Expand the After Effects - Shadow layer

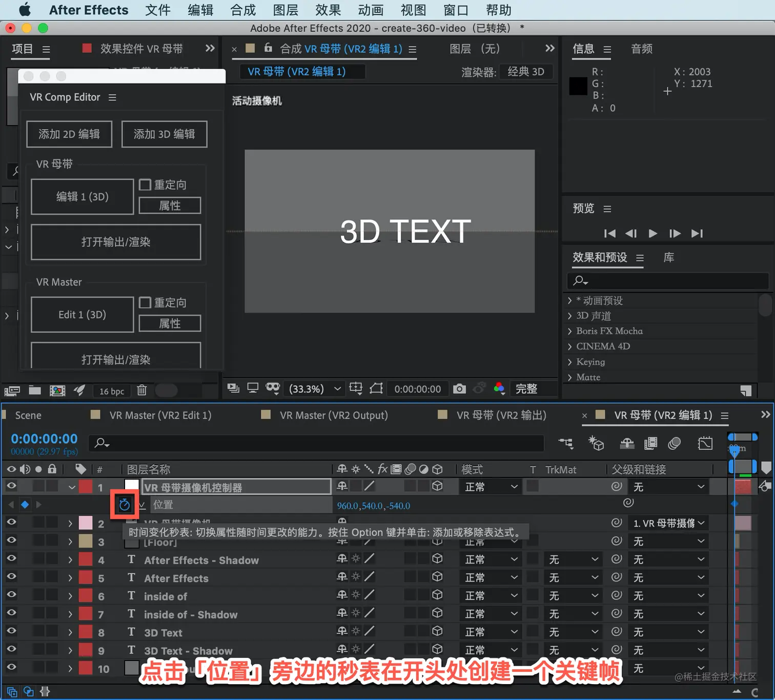coord(70,560)
